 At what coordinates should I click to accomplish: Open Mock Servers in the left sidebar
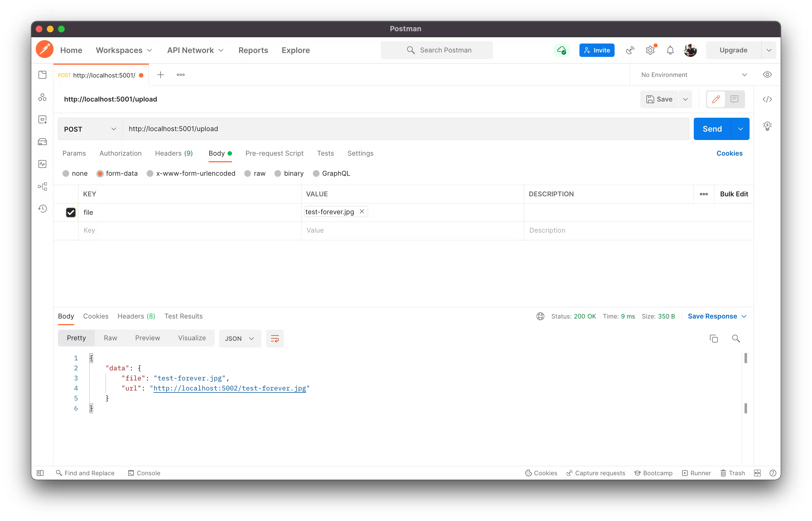(x=42, y=142)
